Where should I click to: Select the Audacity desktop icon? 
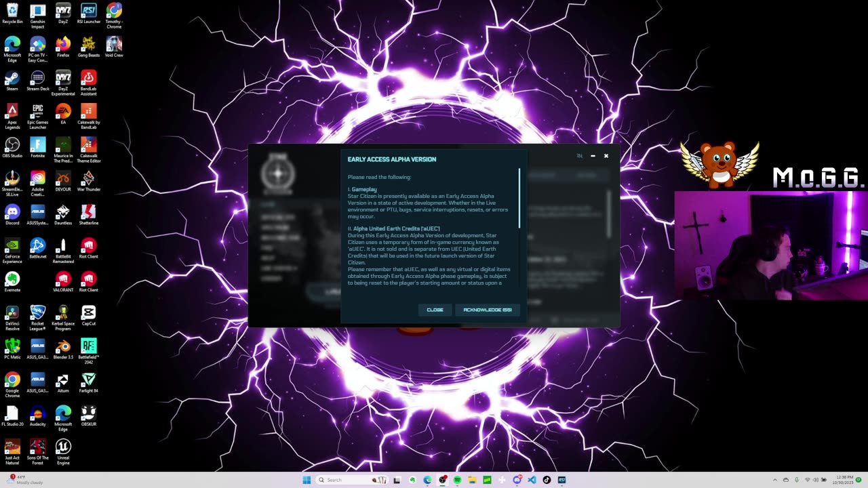[x=38, y=416]
